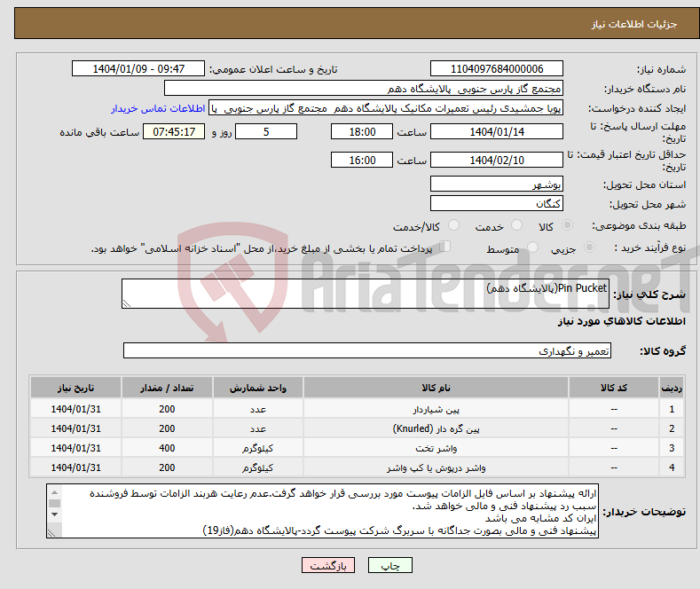Select the کالا radio button
Image resolution: width=700 pixels, height=589 pixels.
pyautogui.click(x=567, y=225)
